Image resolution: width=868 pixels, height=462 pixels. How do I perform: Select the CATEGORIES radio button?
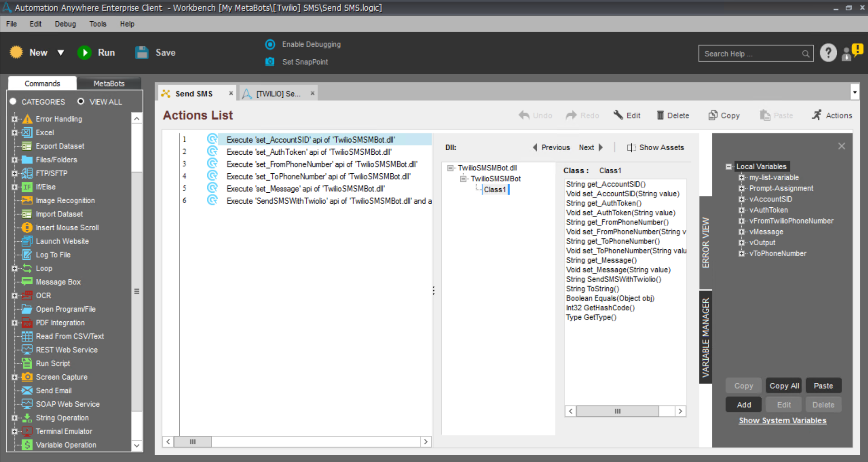pyautogui.click(x=13, y=101)
